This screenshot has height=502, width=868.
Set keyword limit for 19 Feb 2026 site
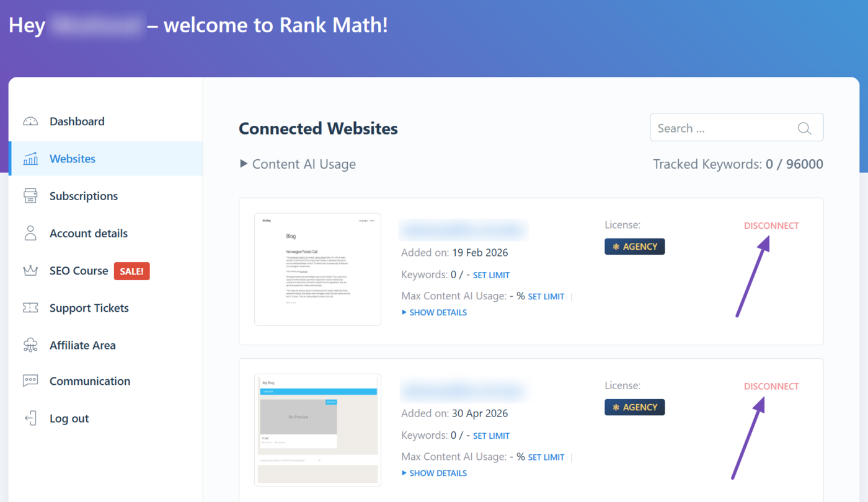pyautogui.click(x=491, y=275)
